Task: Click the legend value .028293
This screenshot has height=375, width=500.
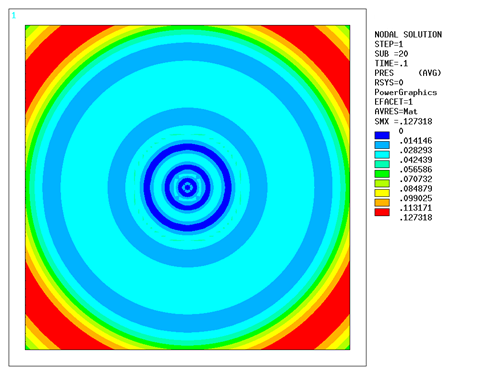Action: tap(416, 150)
